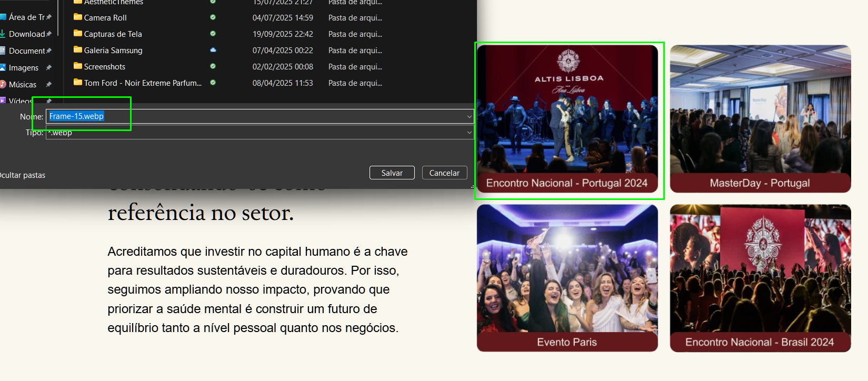Click the Imagens picture icon in the sidebar
Viewport: 868px width, 381px height.
[x=3, y=67]
